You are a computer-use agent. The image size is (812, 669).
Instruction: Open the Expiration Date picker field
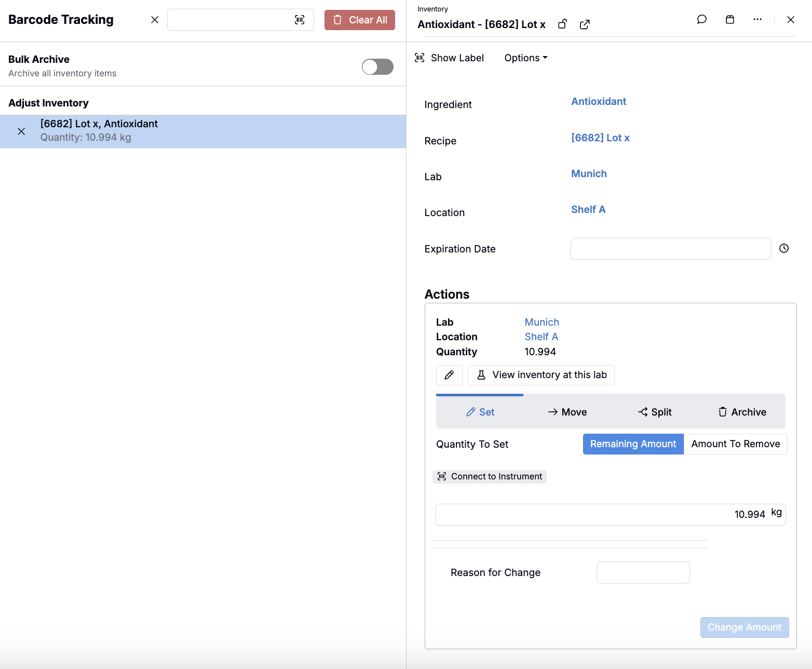pyautogui.click(x=670, y=249)
